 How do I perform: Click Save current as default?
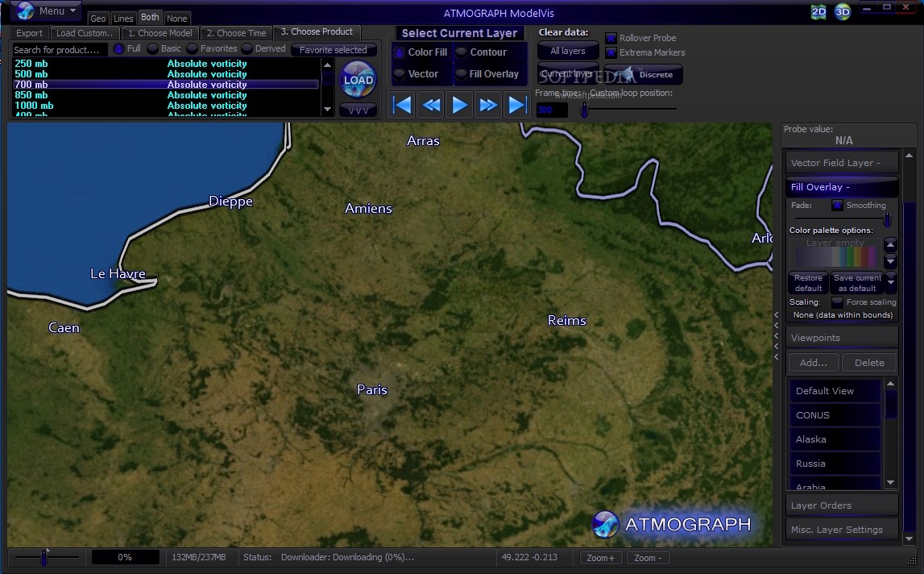pos(857,283)
